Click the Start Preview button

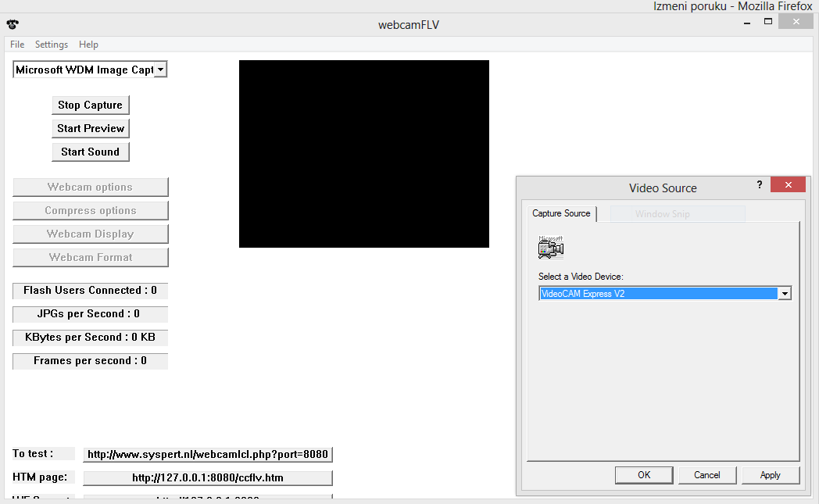pyautogui.click(x=91, y=128)
